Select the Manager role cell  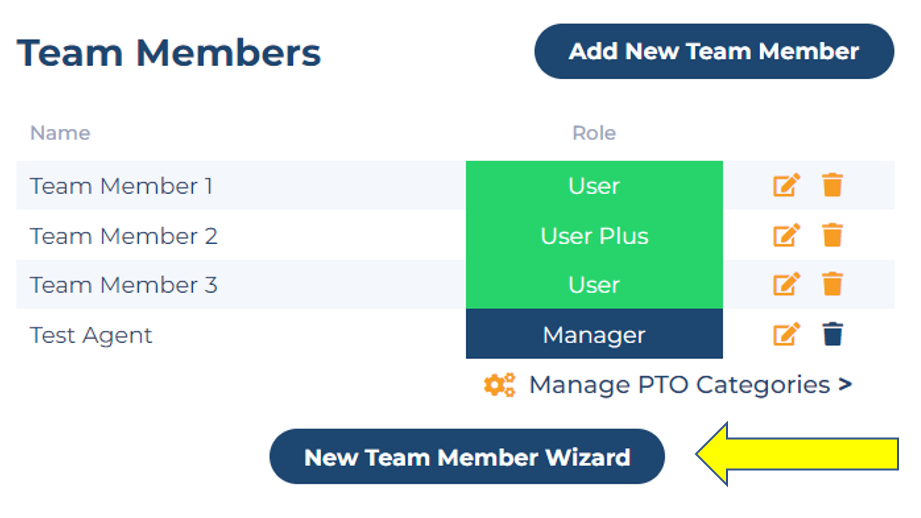tap(594, 334)
